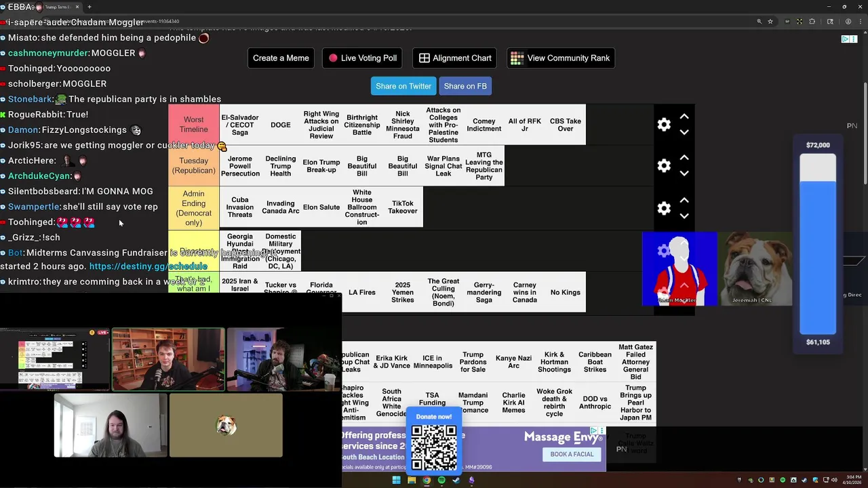Bookmark this page with the star icon
Image resolution: width=868 pixels, height=488 pixels.
tap(770, 22)
